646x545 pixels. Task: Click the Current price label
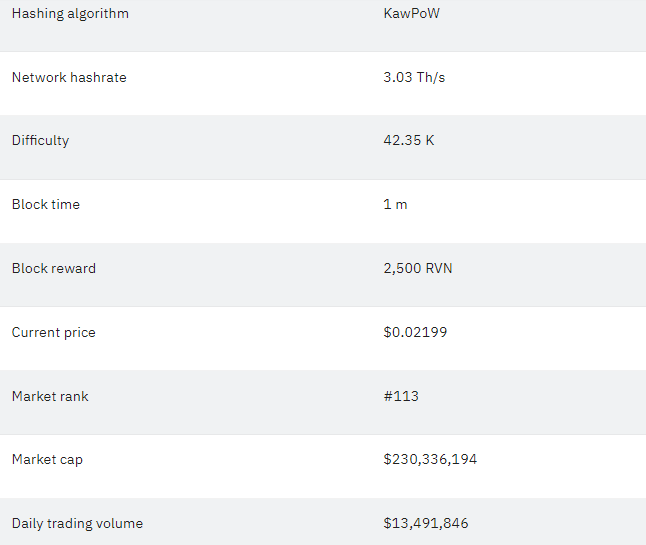click(54, 333)
